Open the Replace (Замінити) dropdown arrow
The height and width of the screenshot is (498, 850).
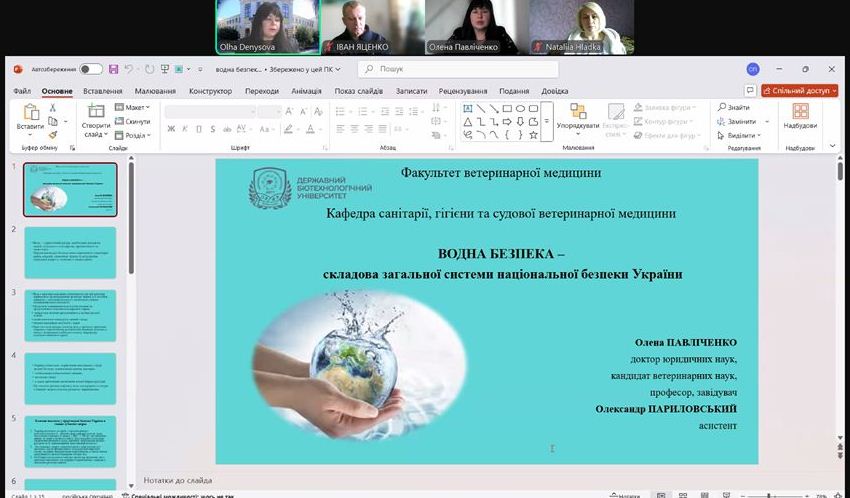[x=767, y=121]
